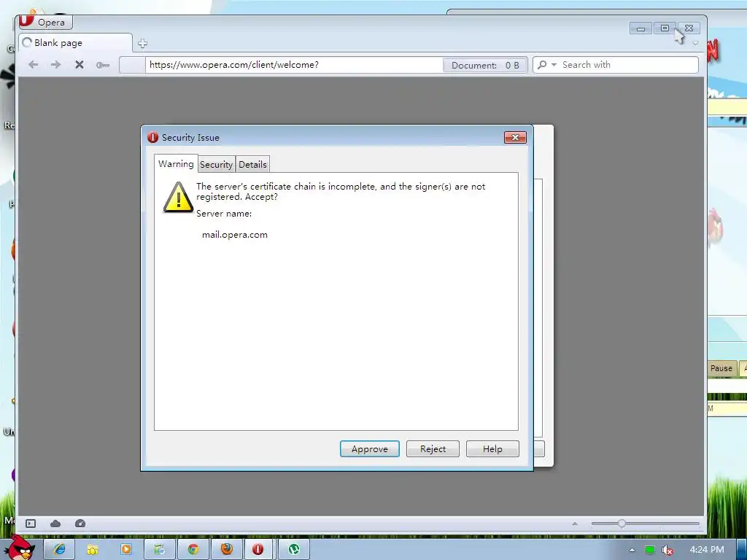The width and height of the screenshot is (747, 560).
Task: Click the green network tray icon
Action: tap(650, 550)
